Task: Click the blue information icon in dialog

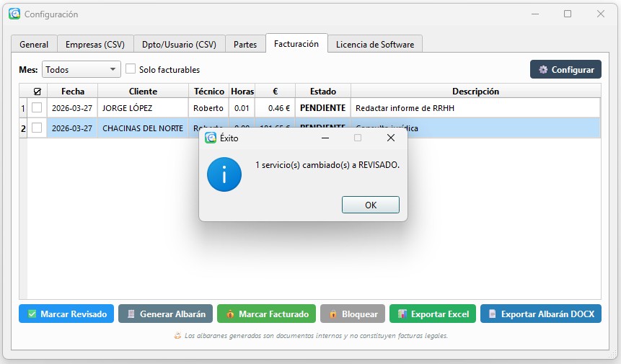Action: pos(224,174)
